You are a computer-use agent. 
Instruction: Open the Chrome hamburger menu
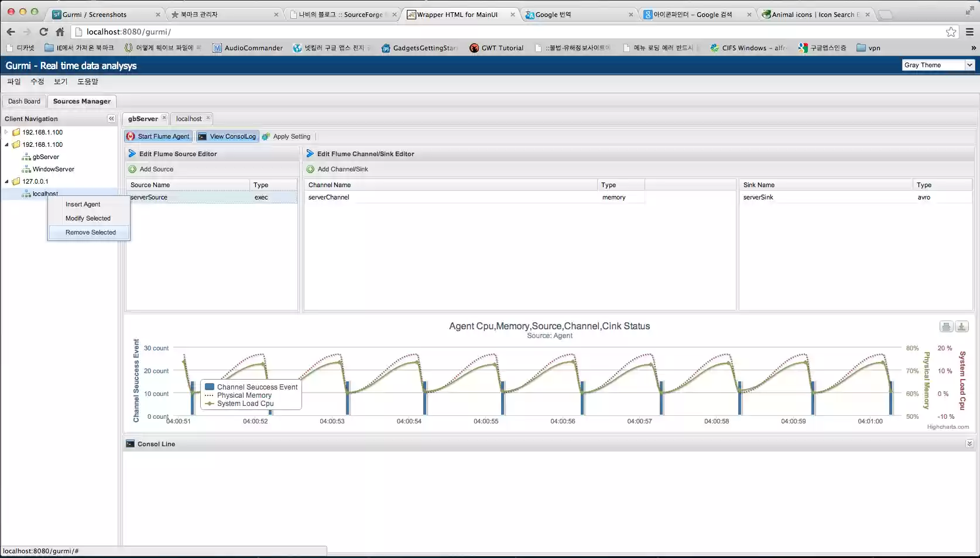coord(969,32)
